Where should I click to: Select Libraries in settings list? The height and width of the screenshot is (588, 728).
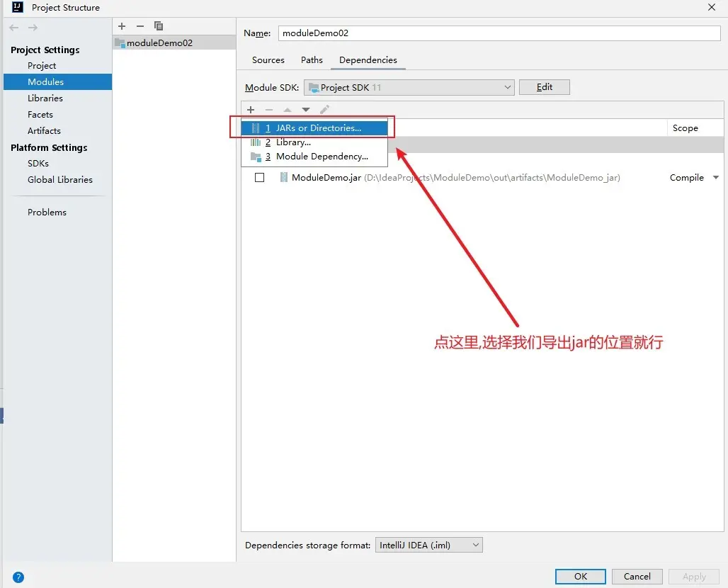coord(57,98)
